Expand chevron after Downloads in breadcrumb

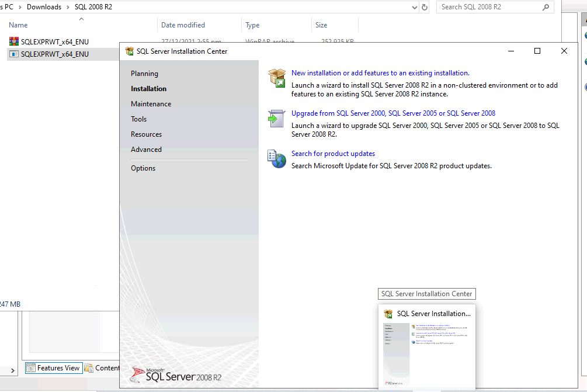click(68, 7)
